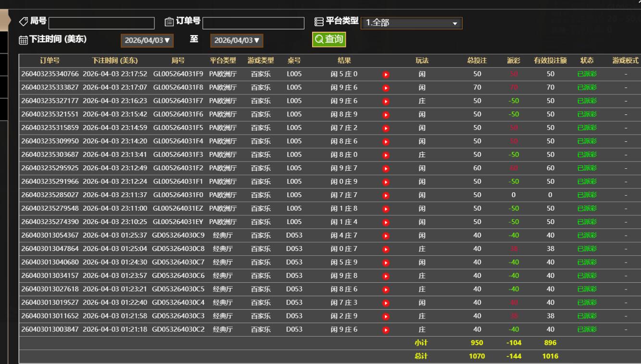Image resolution: width=641 pixels, height=364 pixels.
Task: Open the start date picker 2026/04/03
Action: tap(148, 40)
